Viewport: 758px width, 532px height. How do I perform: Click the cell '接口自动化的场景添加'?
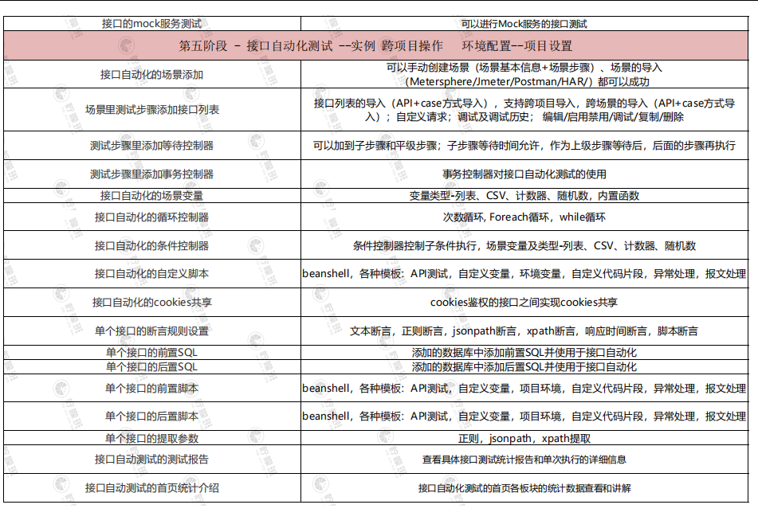[151, 74]
